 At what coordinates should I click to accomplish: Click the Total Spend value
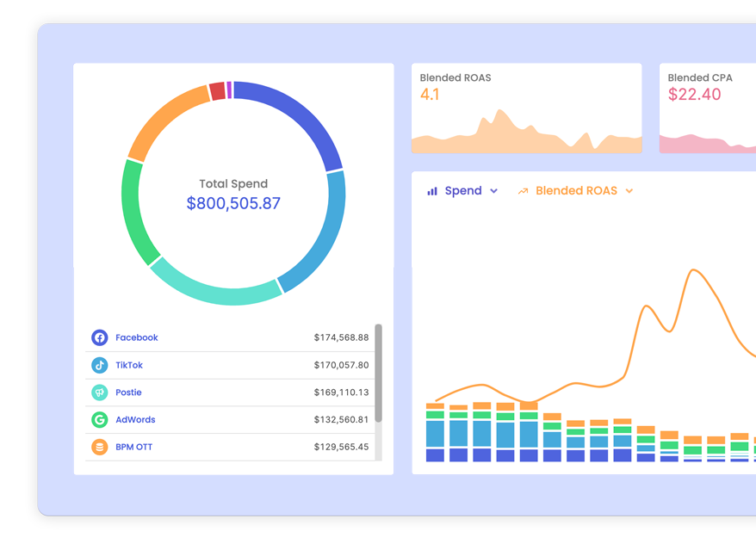[232, 205]
